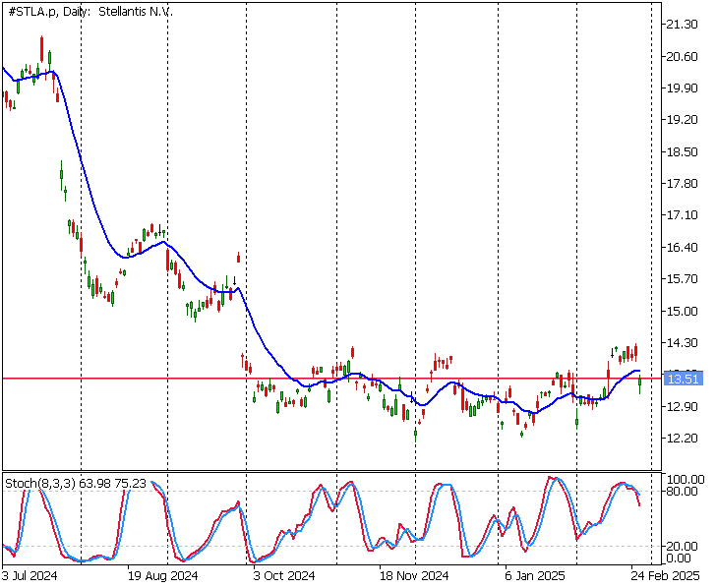
Task: Click the '18 Nov 2024' date label
Action: tap(414, 576)
